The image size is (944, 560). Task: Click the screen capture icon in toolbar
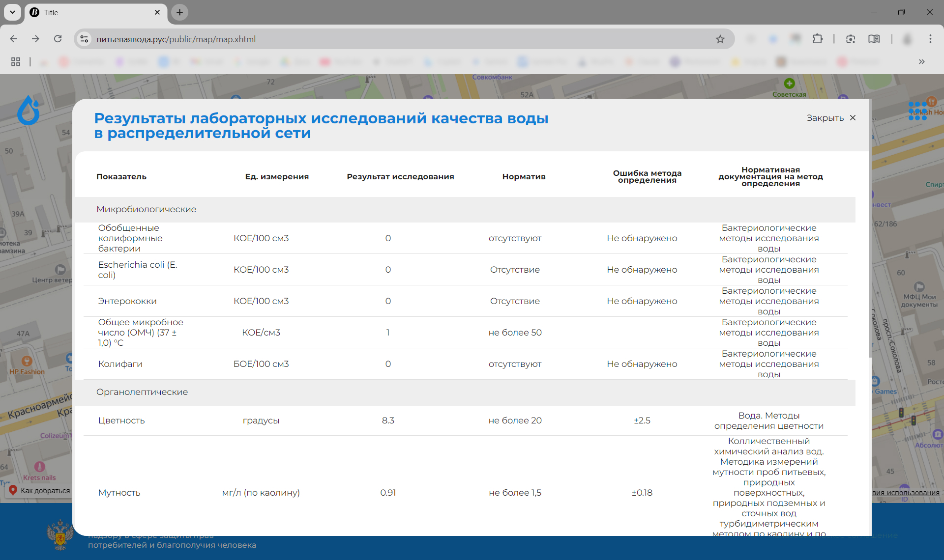(x=851, y=39)
